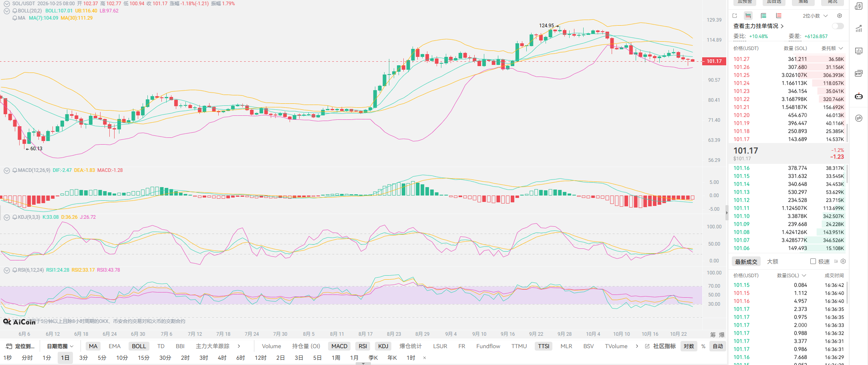Toggle the BOLL indicator chip

pos(139,346)
